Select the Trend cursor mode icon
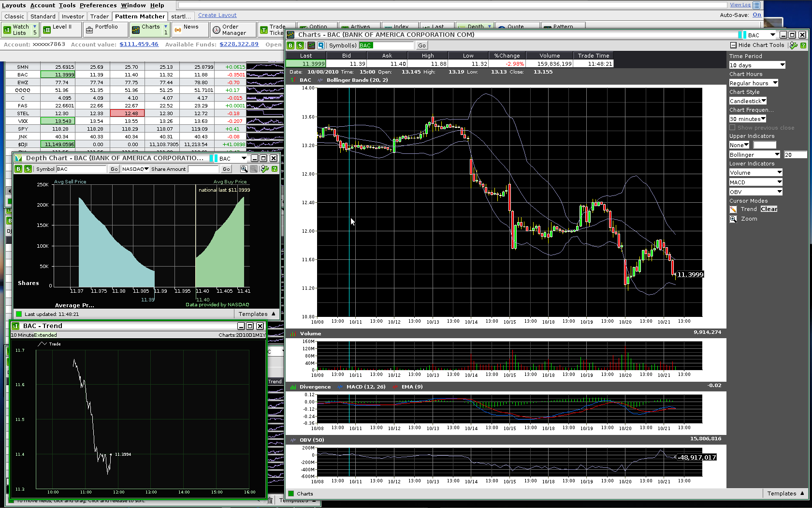This screenshot has width=812, height=508. click(733, 209)
